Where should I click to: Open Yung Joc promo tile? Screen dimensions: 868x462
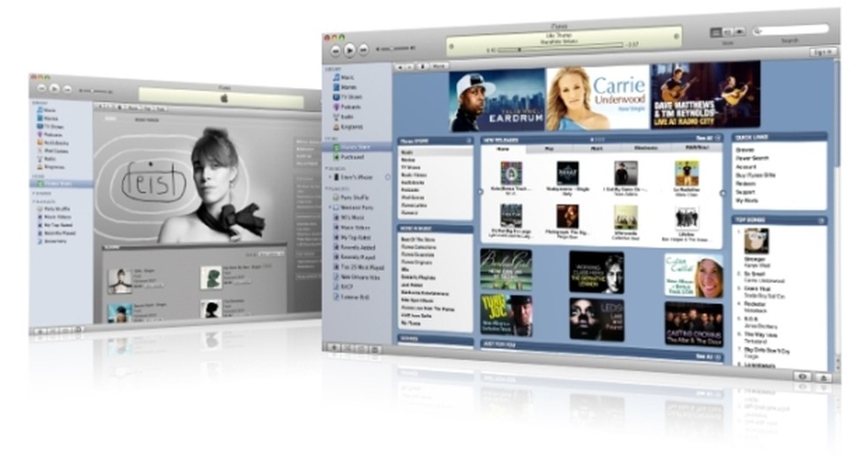pyautogui.click(x=506, y=316)
